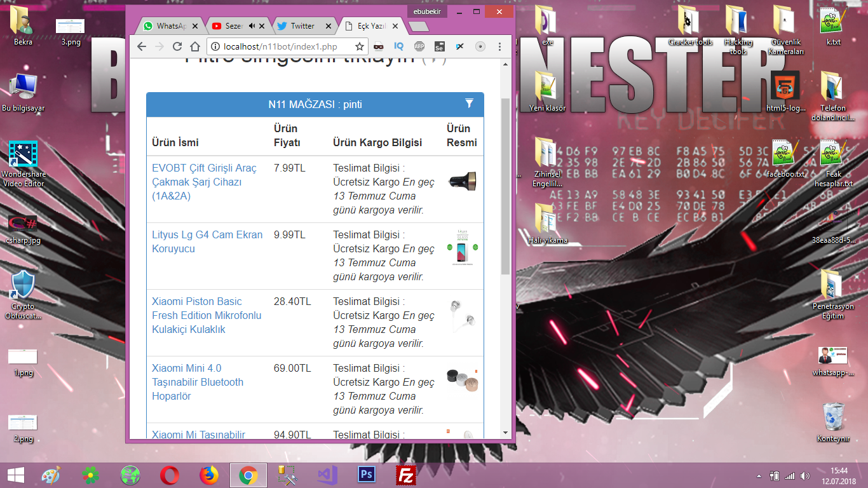
Task: Reload the localhost page
Action: 177,46
